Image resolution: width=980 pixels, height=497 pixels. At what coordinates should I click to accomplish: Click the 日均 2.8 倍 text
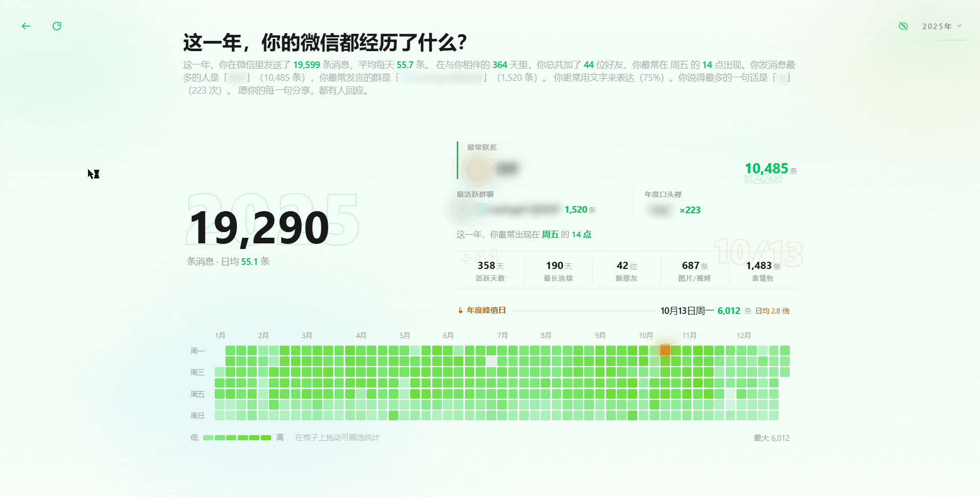pos(772,311)
